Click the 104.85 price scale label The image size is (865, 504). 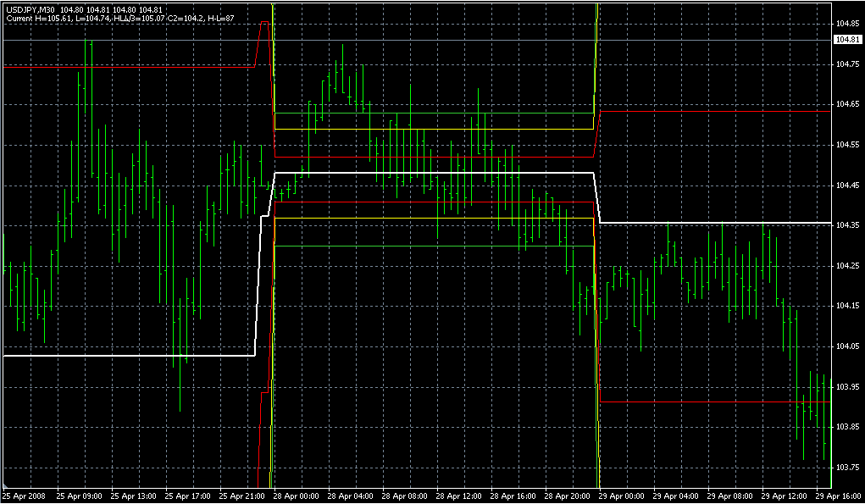(847, 24)
